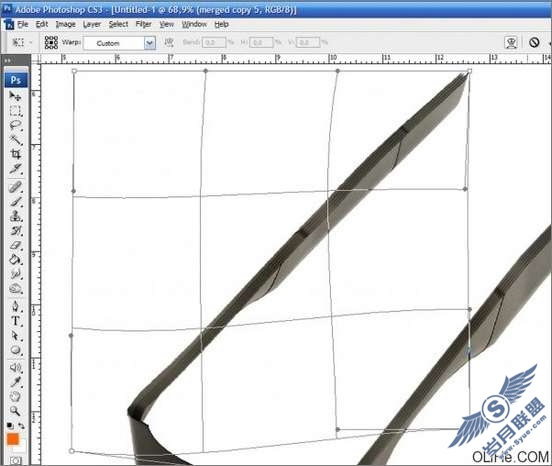The image size is (552, 466).
Task: Open the Window menu
Action: (194, 24)
